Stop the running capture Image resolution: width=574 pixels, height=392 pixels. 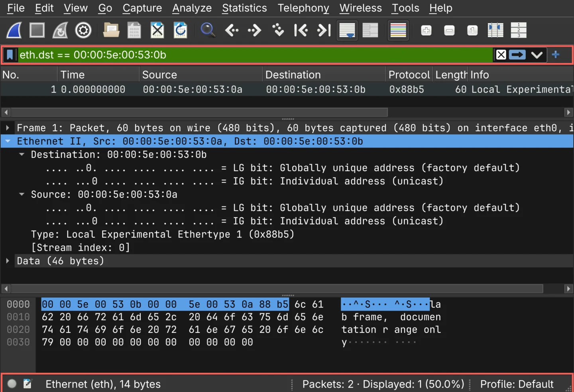coord(37,30)
